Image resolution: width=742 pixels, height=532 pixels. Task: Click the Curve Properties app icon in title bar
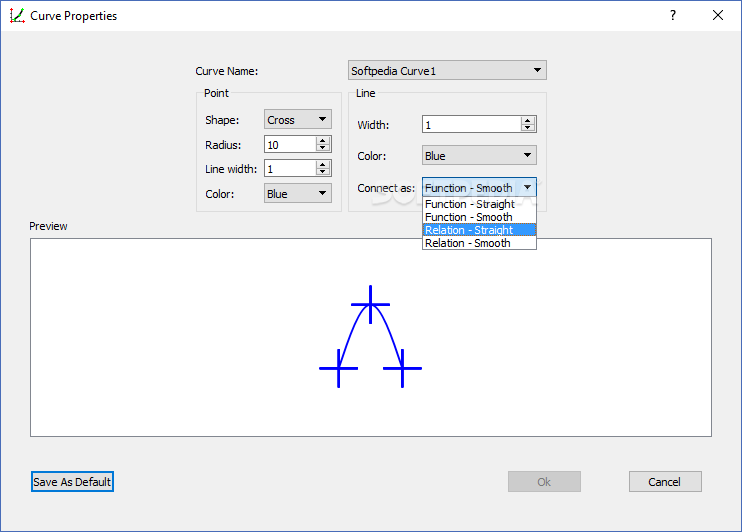[x=17, y=16]
